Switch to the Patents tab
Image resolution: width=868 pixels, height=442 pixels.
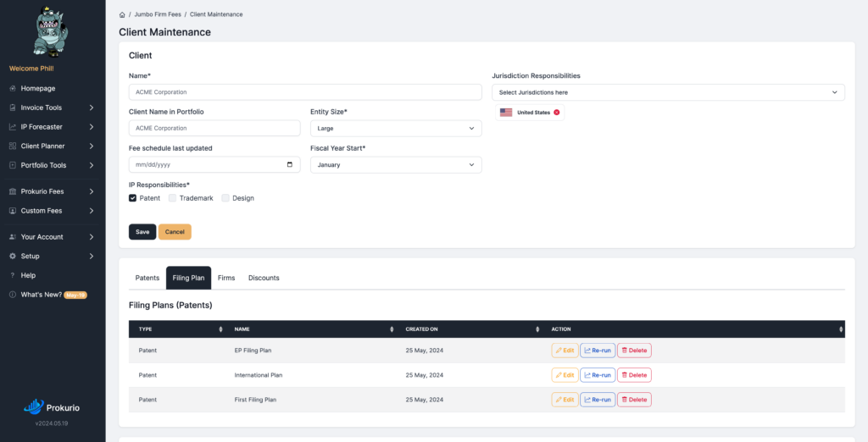(x=147, y=278)
